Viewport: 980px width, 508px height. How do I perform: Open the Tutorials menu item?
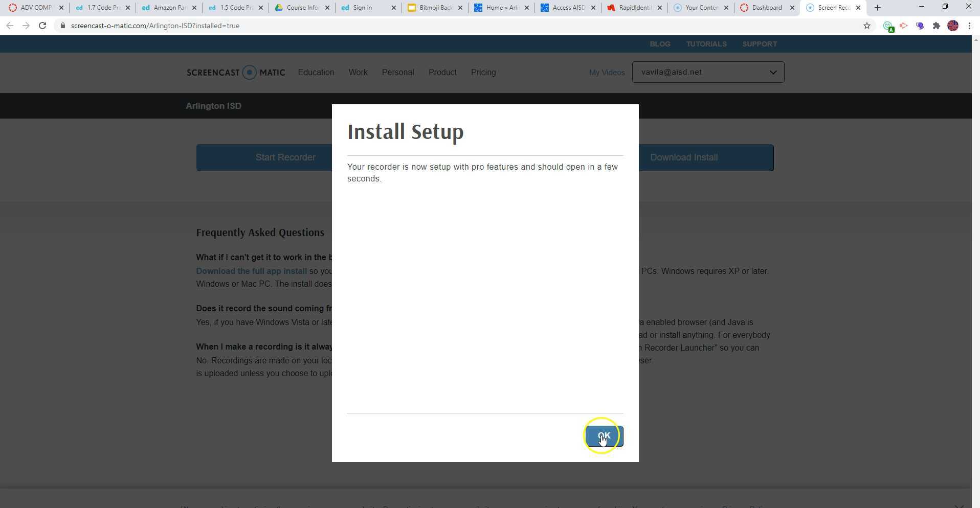pyautogui.click(x=706, y=43)
